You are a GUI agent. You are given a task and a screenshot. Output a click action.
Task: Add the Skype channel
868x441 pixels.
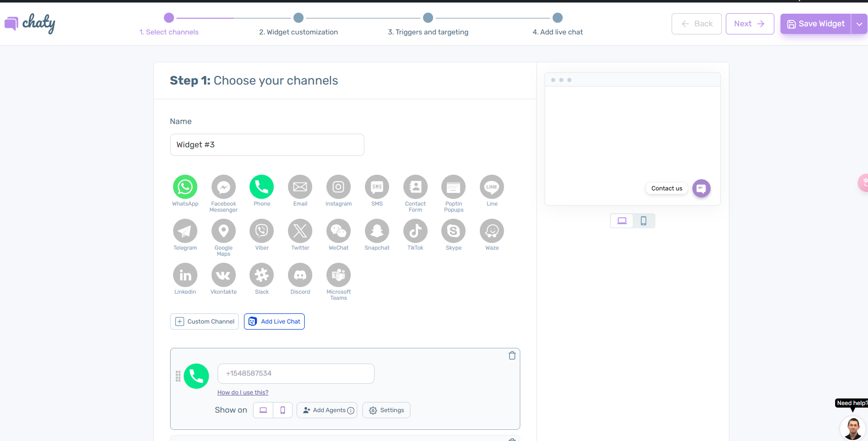[453, 231]
